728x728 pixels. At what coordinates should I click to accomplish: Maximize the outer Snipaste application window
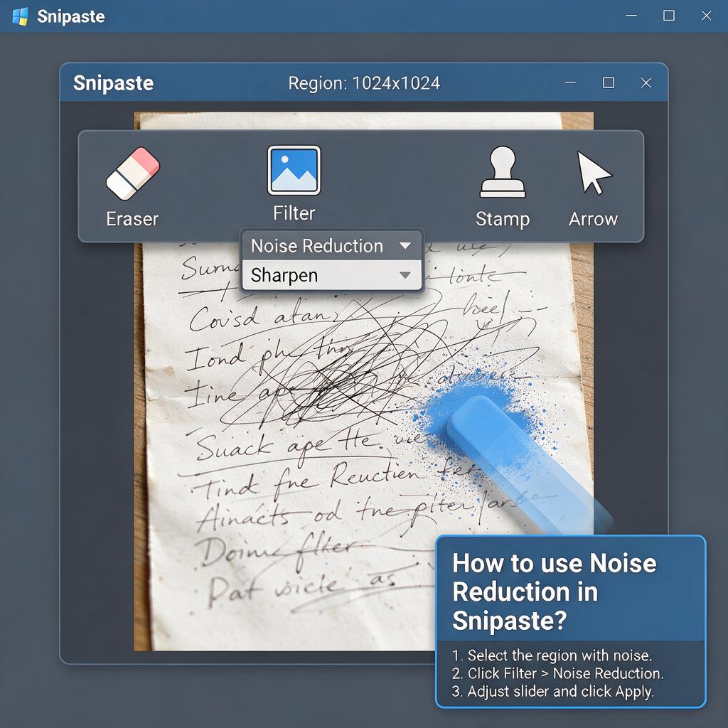pos(669,16)
